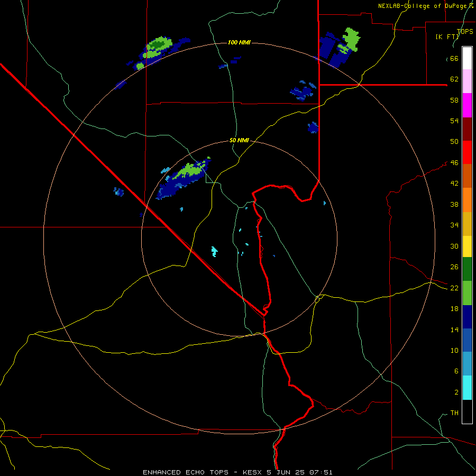Click the '5 JUN 25' date text

[287, 472]
